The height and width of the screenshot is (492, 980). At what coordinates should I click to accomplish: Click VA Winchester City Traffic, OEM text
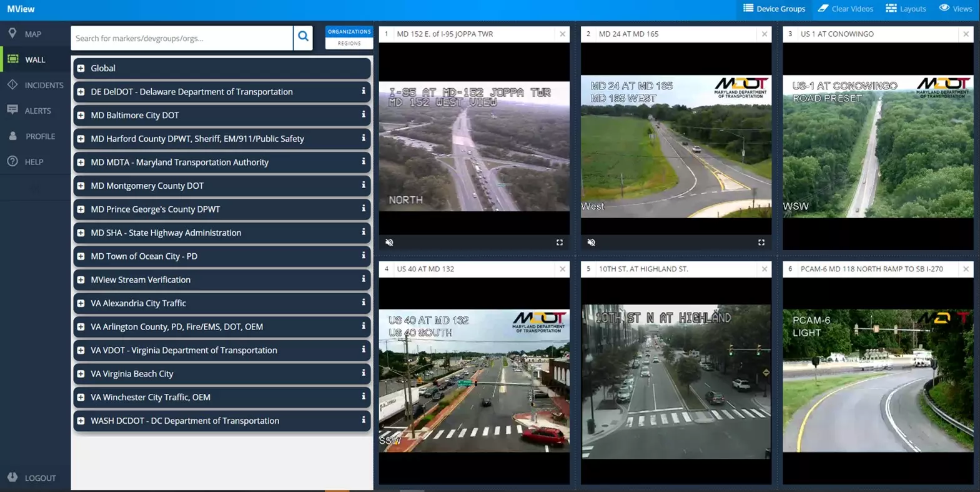pyautogui.click(x=151, y=397)
